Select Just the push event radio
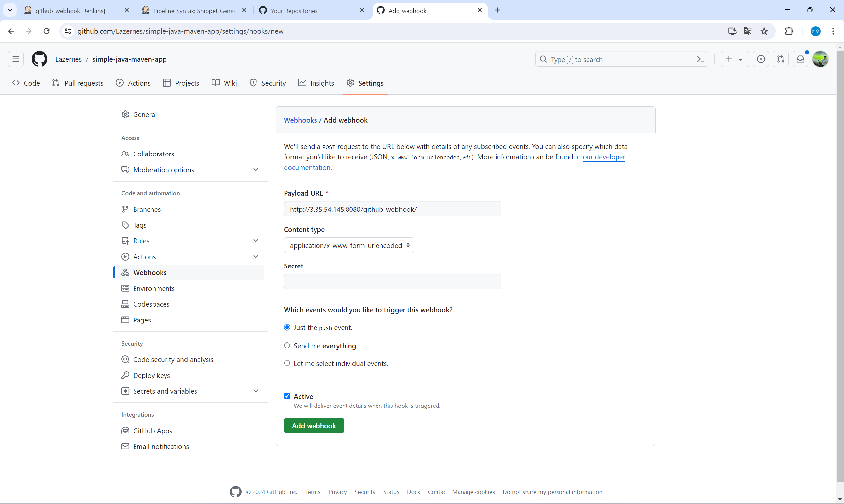Screen dimensions: 844x504 (287, 327)
